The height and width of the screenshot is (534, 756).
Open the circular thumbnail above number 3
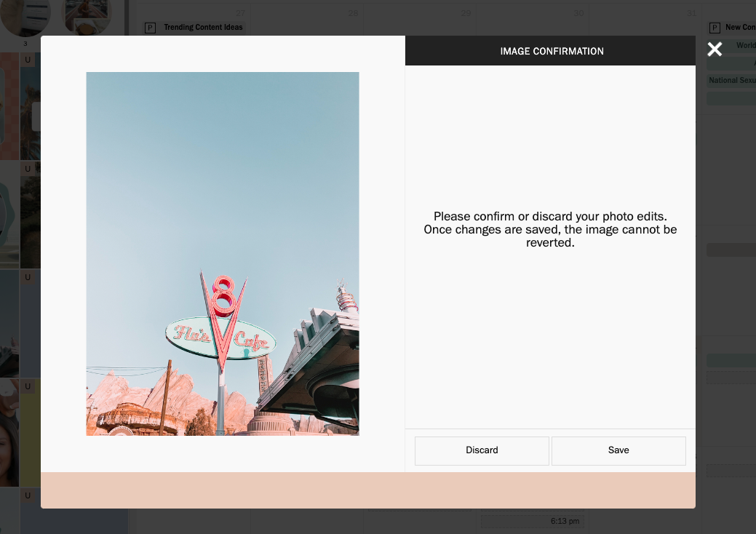pyautogui.click(x=25, y=17)
